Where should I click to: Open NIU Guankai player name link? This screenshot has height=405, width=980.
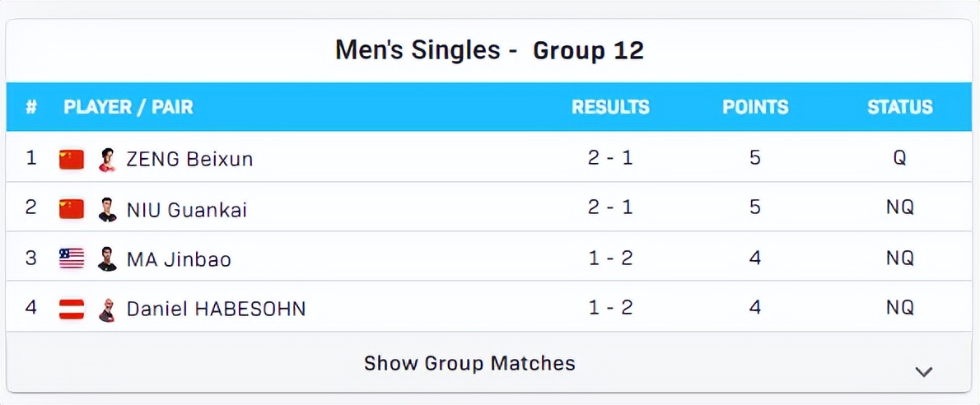pos(187,210)
